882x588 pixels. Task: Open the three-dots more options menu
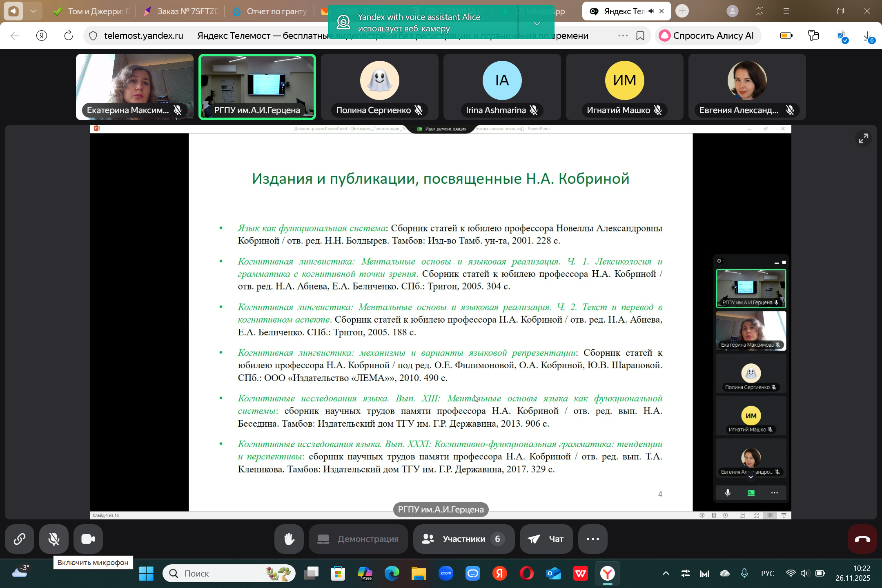coord(592,539)
